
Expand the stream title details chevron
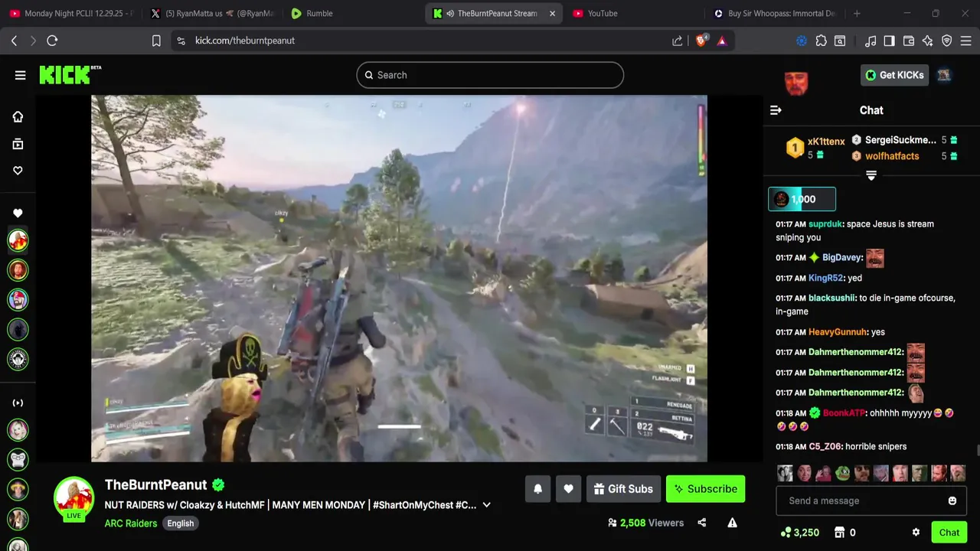pos(486,505)
